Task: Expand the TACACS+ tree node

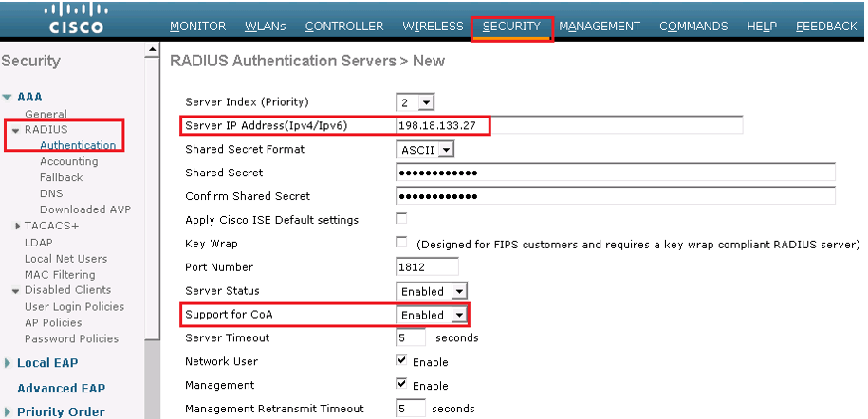Action: pos(18,226)
